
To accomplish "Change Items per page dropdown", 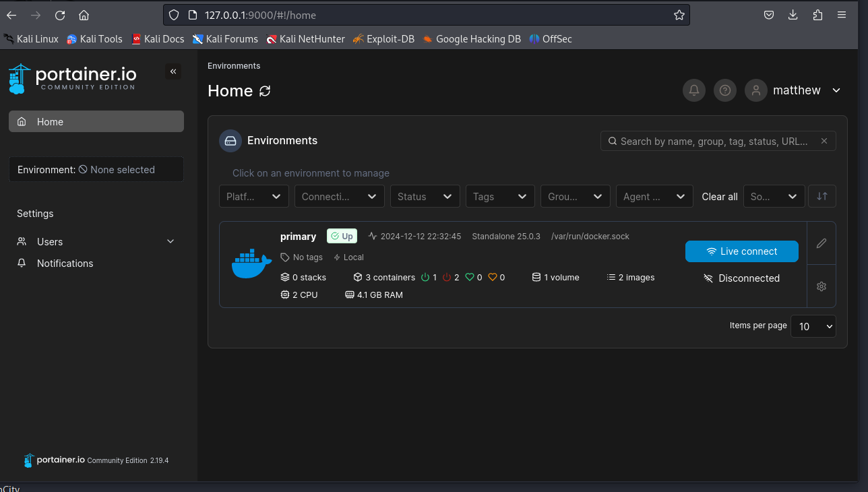I will click(813, 326).
